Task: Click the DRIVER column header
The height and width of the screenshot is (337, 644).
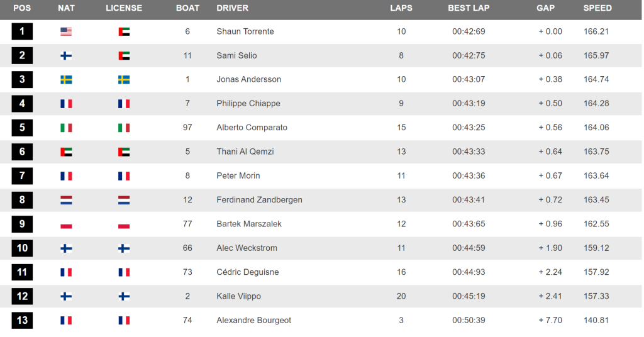Action: [x=233, y=8]
